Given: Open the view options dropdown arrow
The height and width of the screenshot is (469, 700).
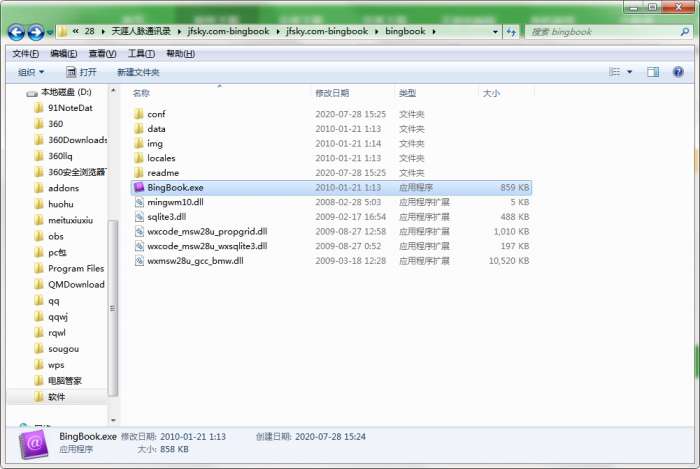Looking at the screenshot, I should pyautogui.click(x=630, y=72).
